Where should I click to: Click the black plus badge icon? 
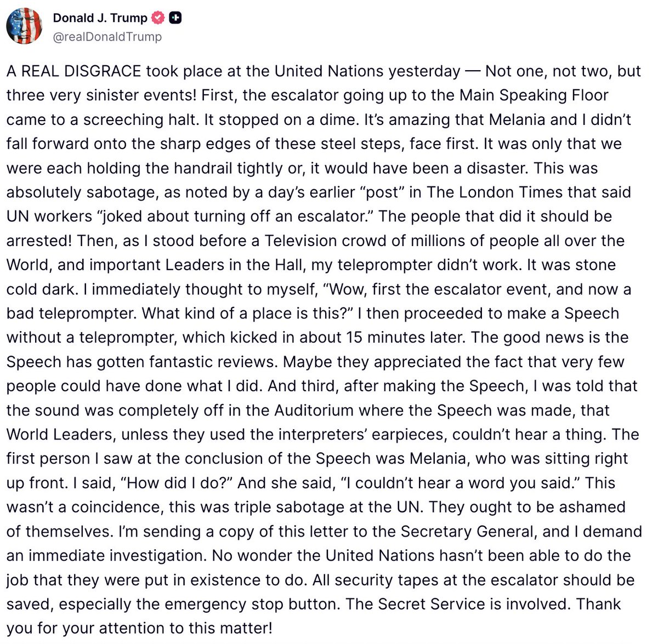coord(175,18)
